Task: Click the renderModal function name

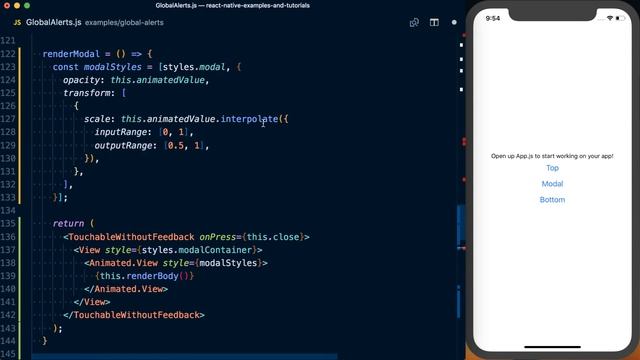Action: click(x=71, y=54)
